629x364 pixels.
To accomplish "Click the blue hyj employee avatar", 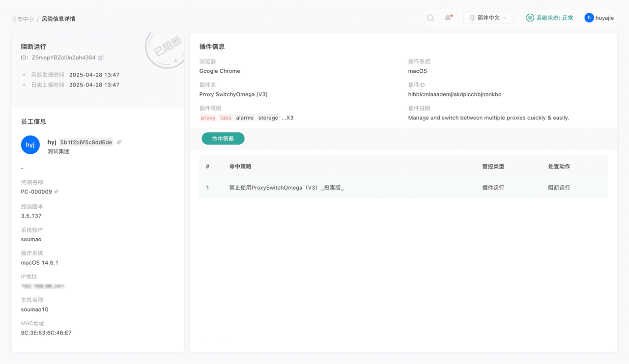I will [30, 145].
